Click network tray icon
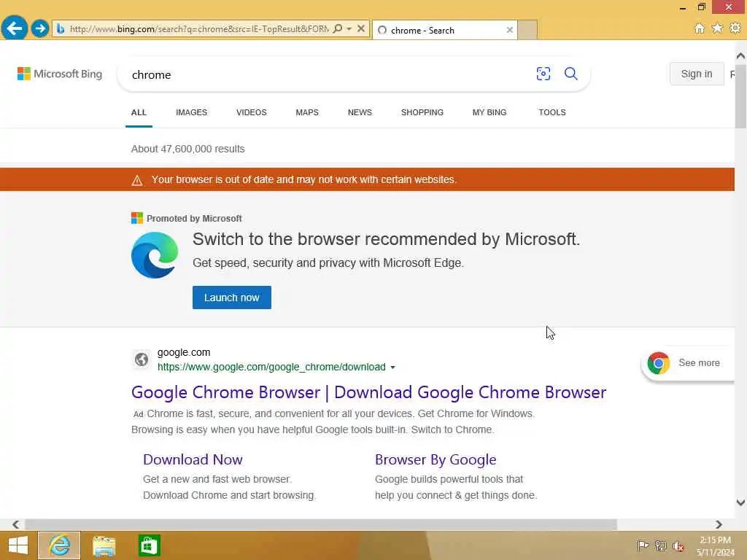 pos(660,545)
